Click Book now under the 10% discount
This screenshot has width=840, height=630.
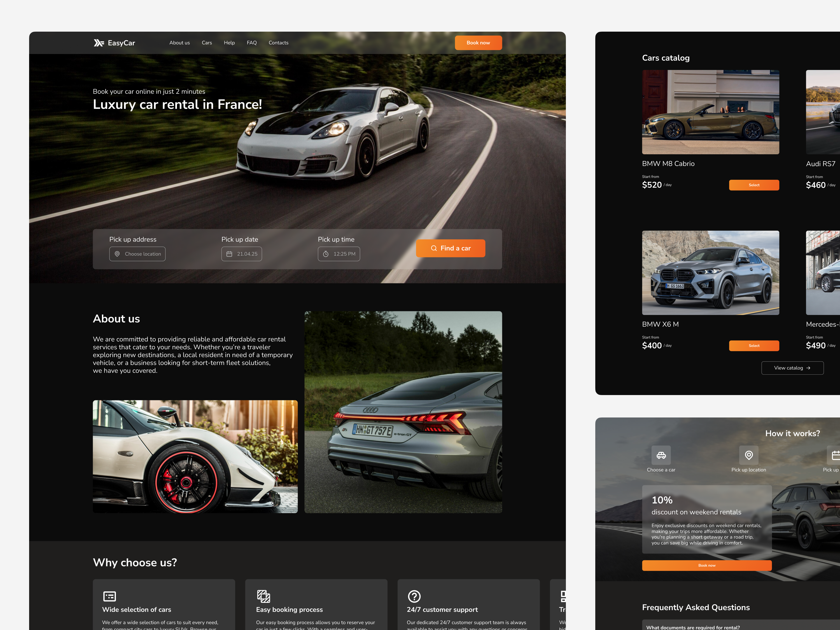(707, 565)
